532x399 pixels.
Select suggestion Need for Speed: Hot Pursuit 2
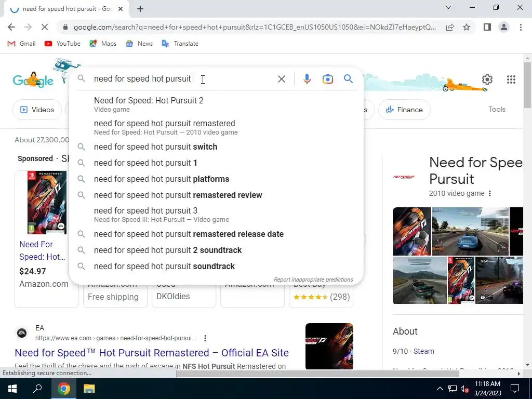click(217, 104)
